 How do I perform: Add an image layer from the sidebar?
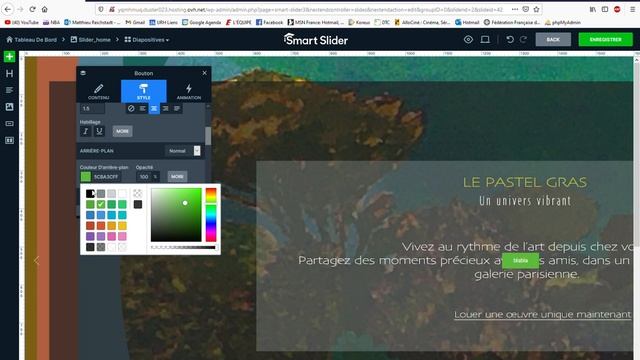pos(9,107)
